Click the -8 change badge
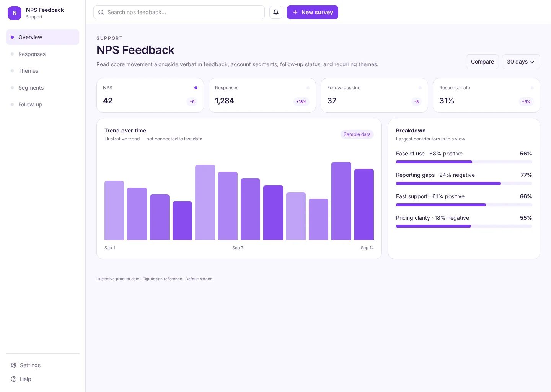Image resolution: width=551 pixels, height=392 pixels. (416, 101)
